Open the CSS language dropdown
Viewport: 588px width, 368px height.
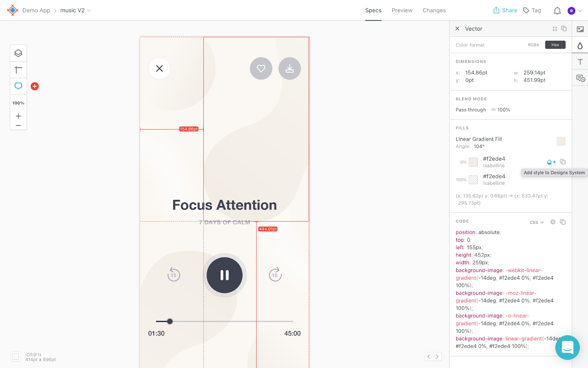[537, 222]
